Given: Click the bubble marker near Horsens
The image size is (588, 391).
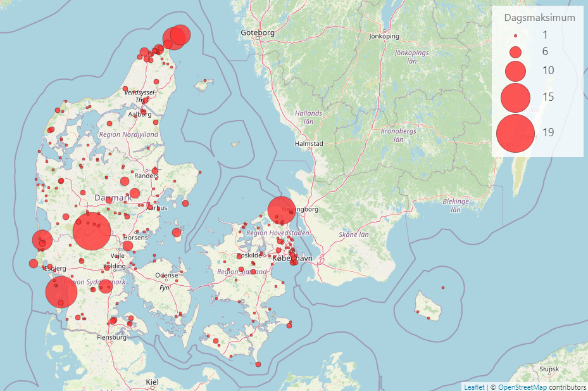Looking at the screenshot, I should (x=128, y=246).
